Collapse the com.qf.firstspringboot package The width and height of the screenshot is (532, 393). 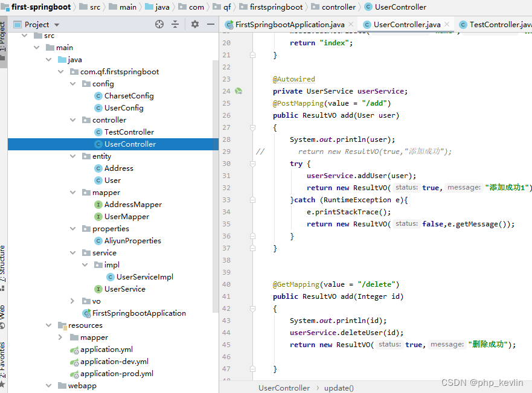click(61, 72)
